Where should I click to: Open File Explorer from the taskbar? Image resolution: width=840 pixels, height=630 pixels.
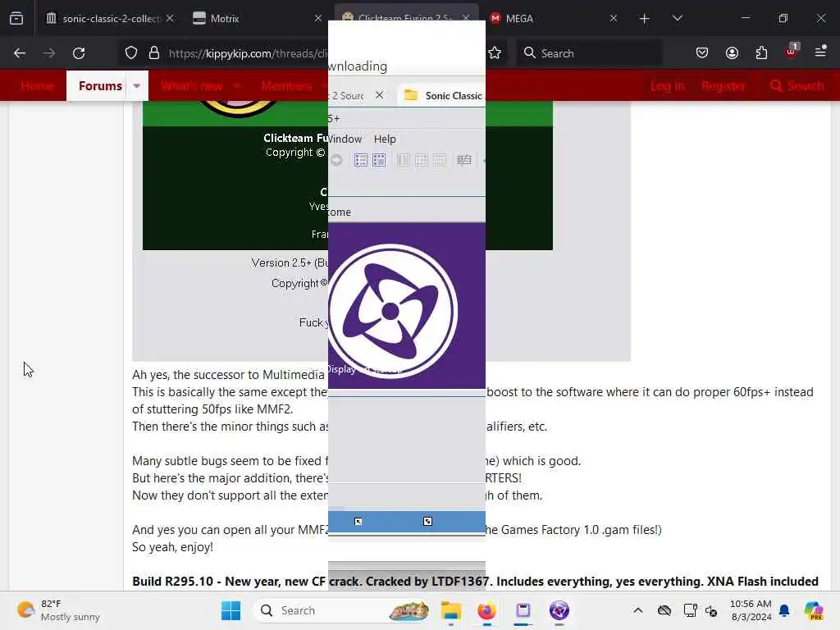[x=450, y=610]
